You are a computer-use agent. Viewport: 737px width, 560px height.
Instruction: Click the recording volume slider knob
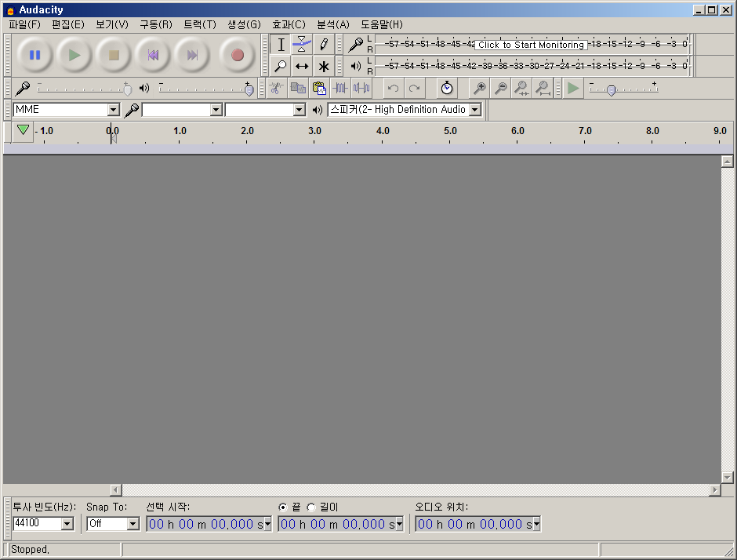(127, 89)
